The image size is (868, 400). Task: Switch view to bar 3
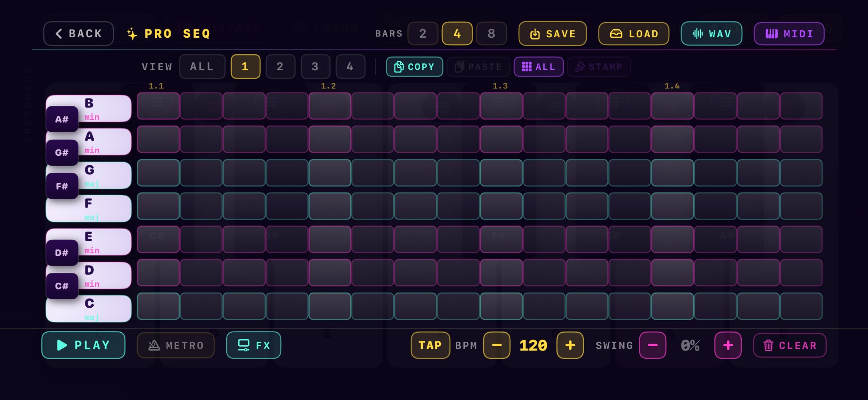316,66
